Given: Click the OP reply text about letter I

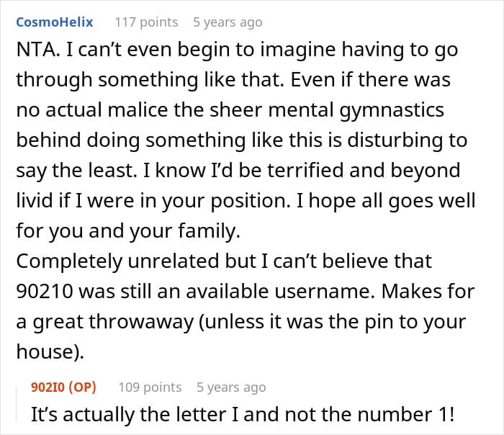Looking at the screenshot, I should coord(243,414).
